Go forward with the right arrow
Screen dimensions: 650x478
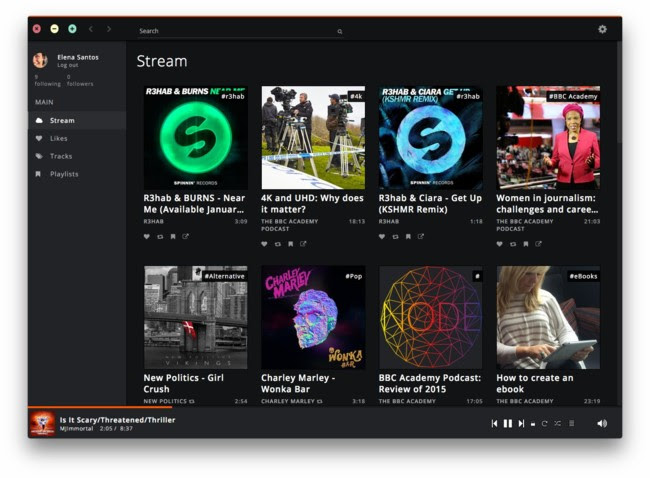pyautogui.click(x=109, y=29)
